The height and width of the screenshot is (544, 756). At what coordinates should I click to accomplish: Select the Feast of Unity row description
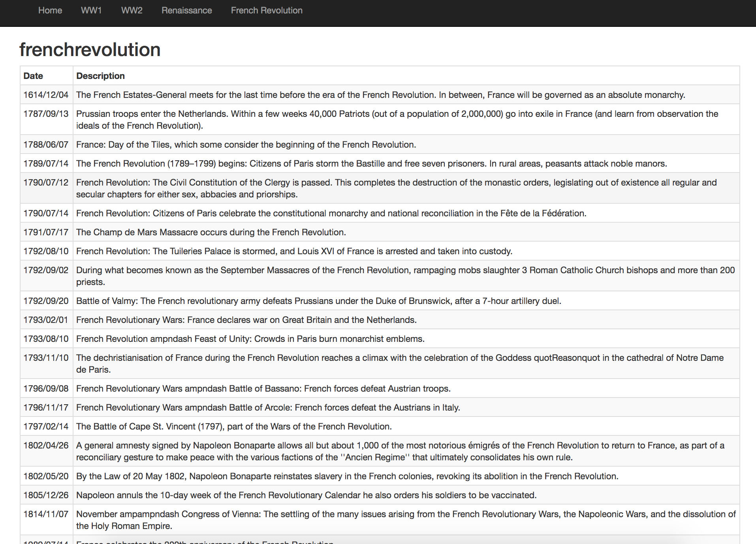point(250,339)
